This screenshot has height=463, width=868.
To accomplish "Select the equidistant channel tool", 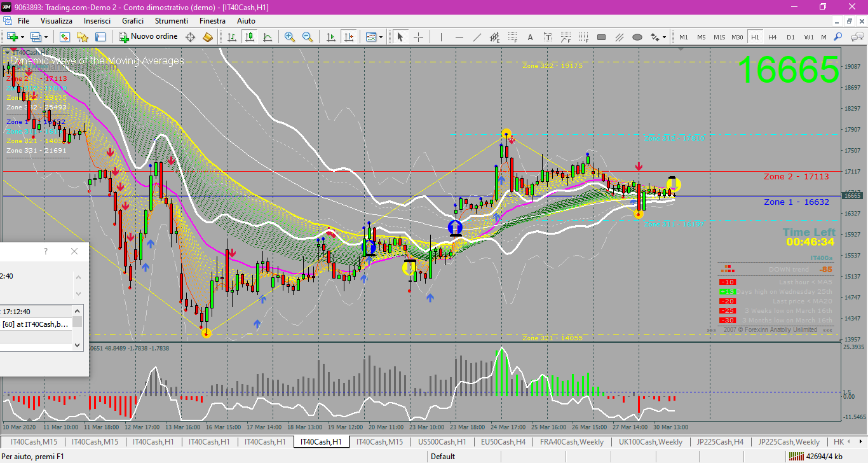I will pos(495,37).
